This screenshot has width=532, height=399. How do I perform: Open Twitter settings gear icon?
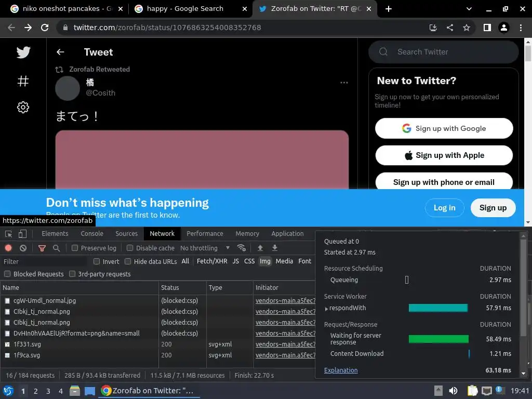click(x=23, y=107)
